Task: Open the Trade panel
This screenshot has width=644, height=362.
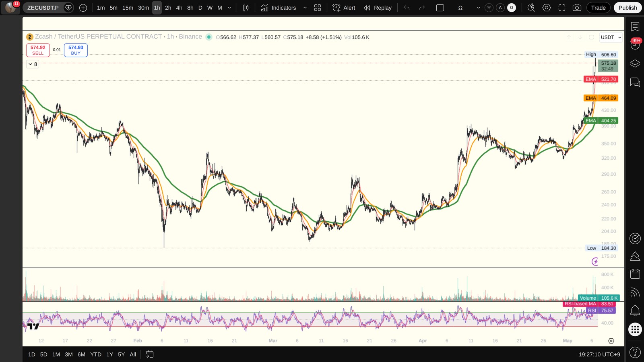Action: [598, 8]
